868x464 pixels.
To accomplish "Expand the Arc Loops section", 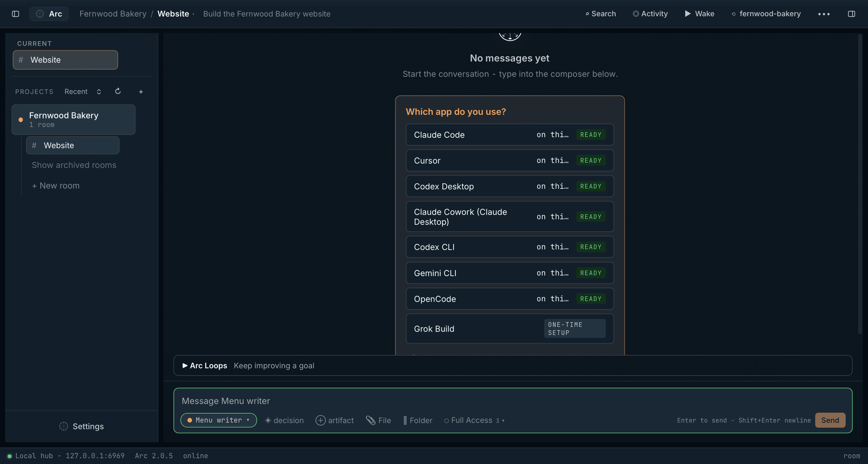I will click(513, 365).
